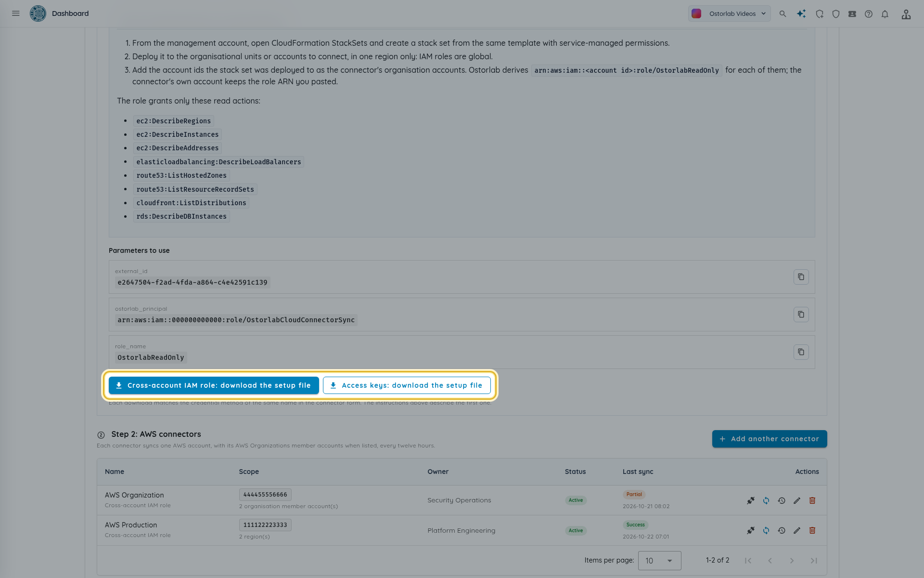Open the AI sparkle assistant icon

click(x=801, y=14)
